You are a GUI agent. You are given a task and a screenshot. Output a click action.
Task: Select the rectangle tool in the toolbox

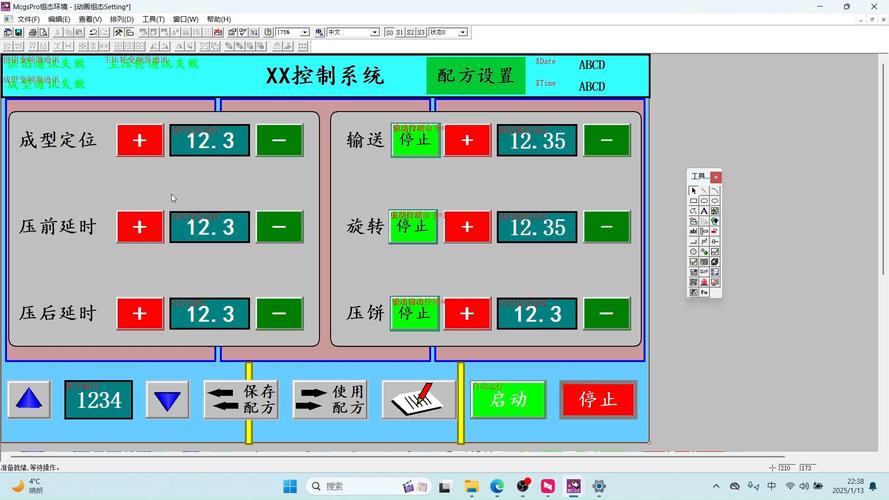tap(693, 201)
